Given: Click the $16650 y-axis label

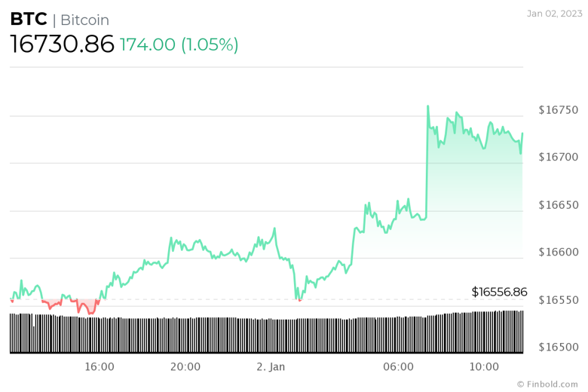Looking at the screenshot, I should coord(558,205).
